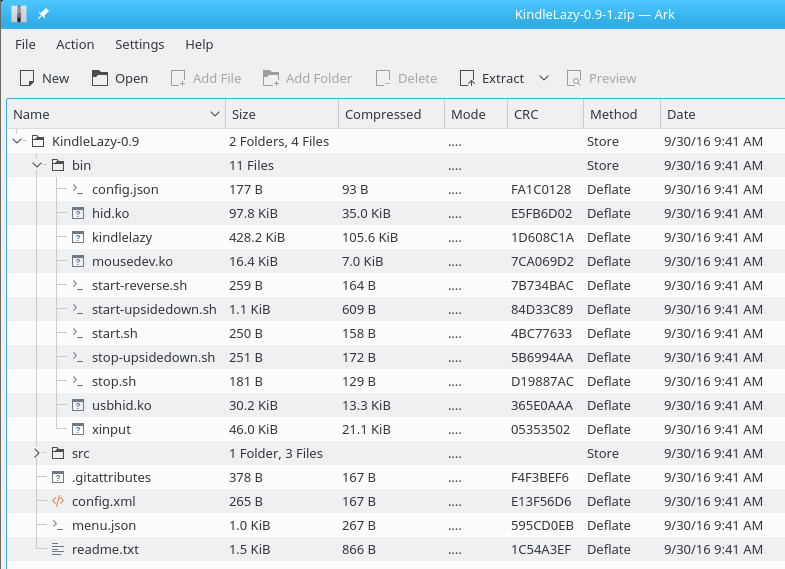
Task: Click the KindleLazy-0.9 folder icon
Action: [x=38, y=141]
